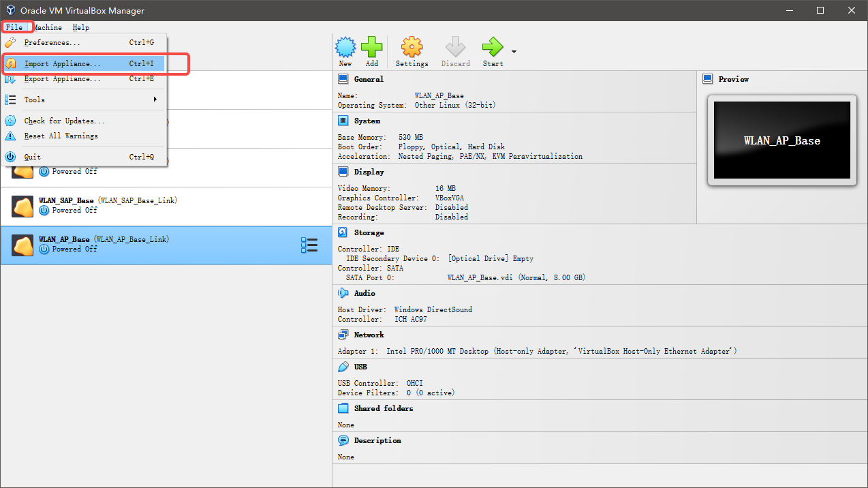
Task: Expand the Start button dropdown arrow
Action: (x=514, y=52)
